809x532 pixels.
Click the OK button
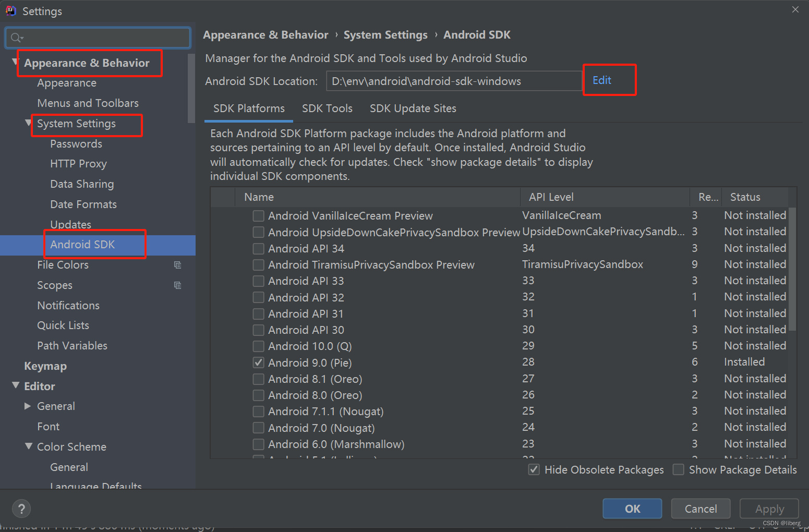[x=632, y=509]
